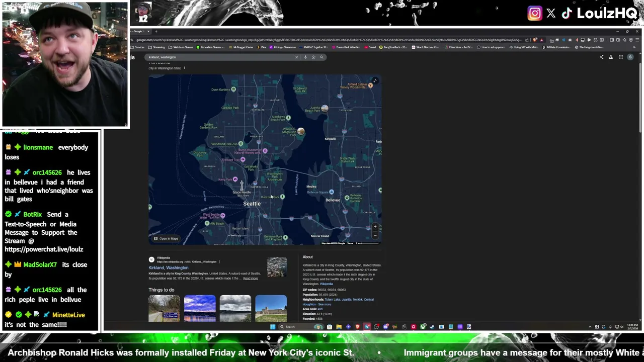Expand the map to fullscreen
The width and height of the screenshot is (644, 362).
pyautogui.click(x=375, y=80)
